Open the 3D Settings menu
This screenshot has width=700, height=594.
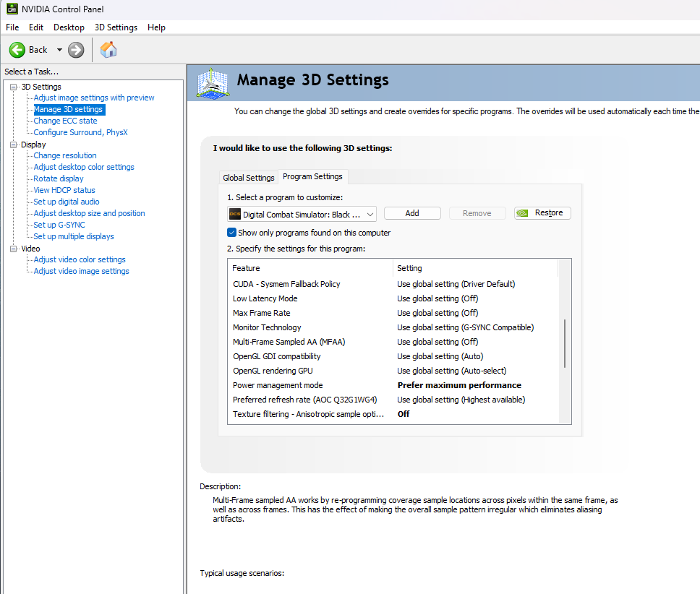[x=116, y=27]
